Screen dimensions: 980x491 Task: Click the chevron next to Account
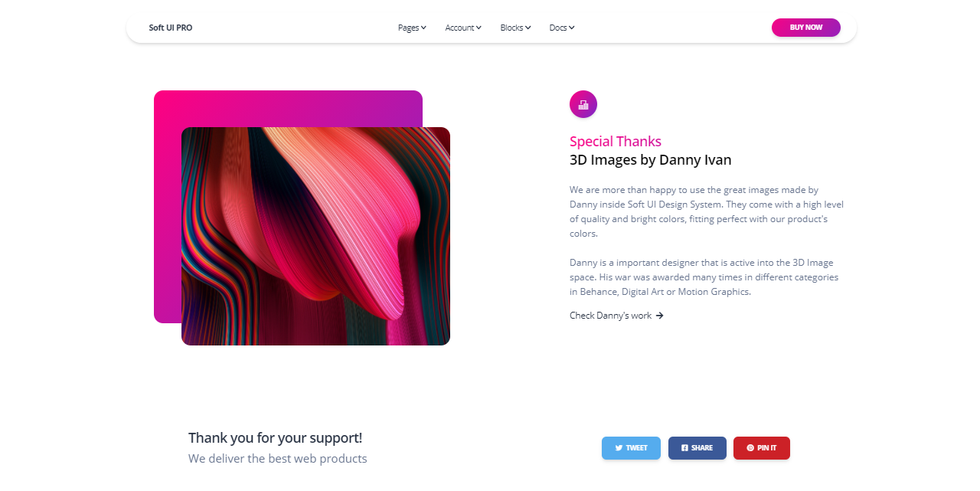tap(479, 28)
